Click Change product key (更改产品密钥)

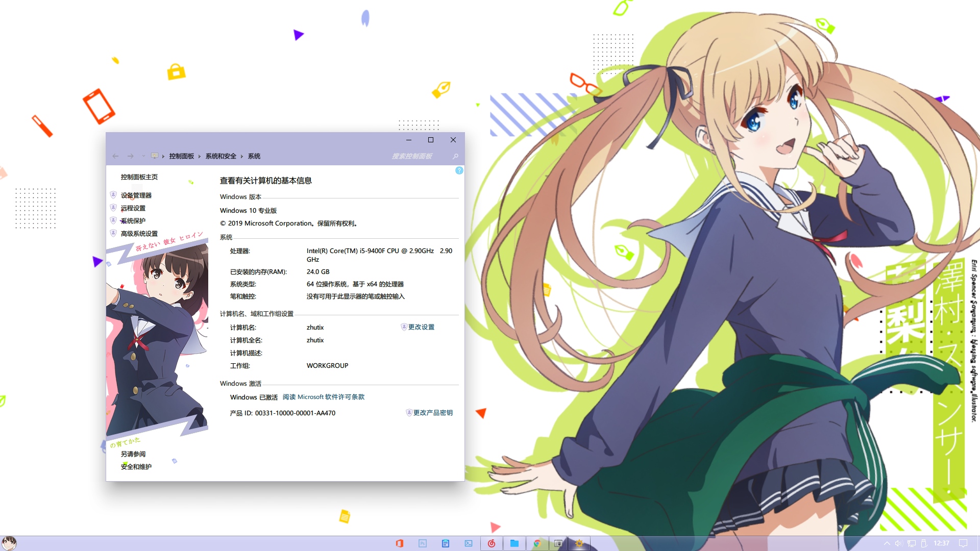[x=433, y=413]
